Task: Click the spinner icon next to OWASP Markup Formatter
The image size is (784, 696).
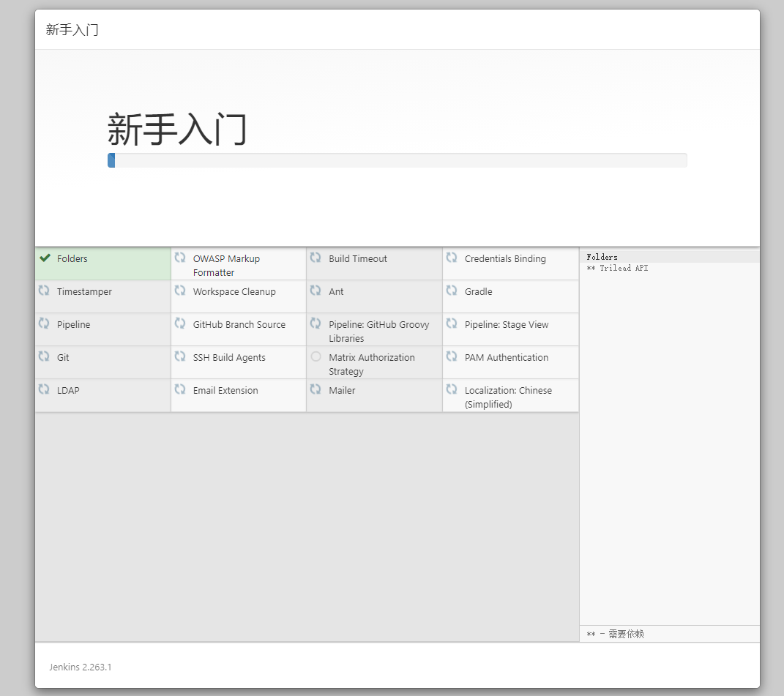Action: click(x=180, y=258)
